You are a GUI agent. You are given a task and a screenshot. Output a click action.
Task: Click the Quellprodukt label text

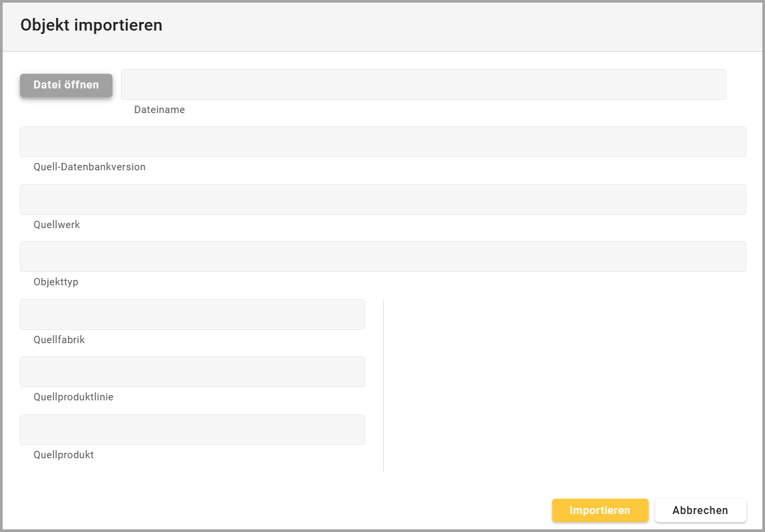pos(63,455)
